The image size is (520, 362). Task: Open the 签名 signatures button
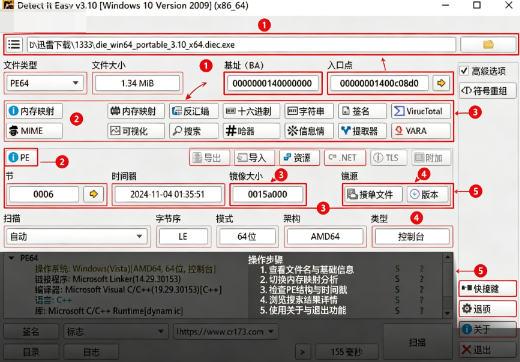click(362, 111)
